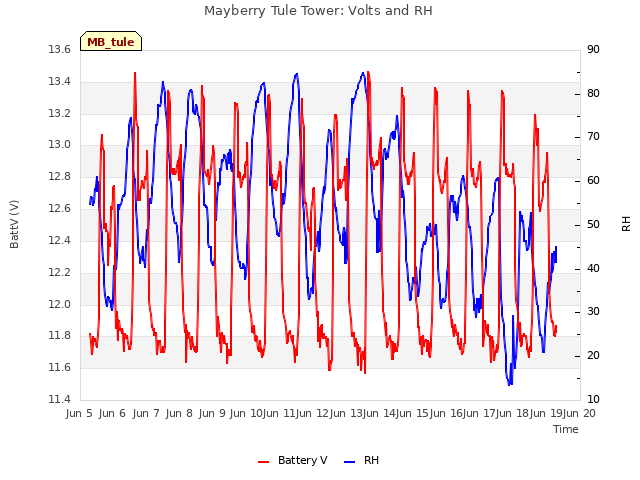
Task: Click the 50 RH tick label
Action: pos(593,224)
